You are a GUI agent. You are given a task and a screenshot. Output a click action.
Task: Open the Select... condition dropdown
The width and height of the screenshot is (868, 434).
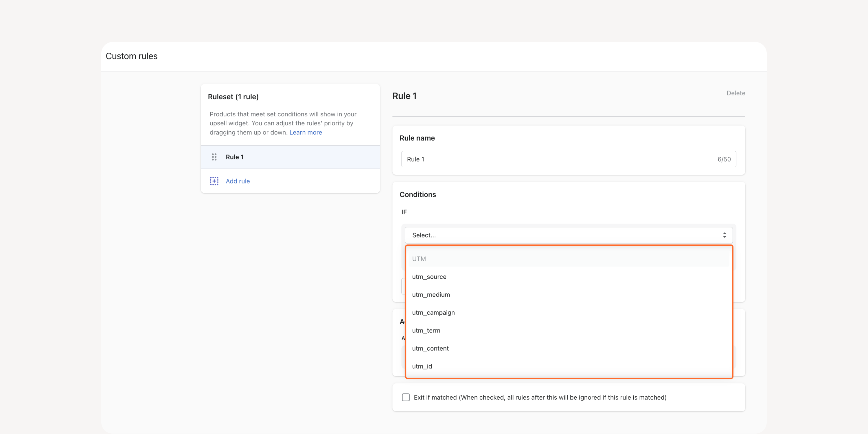(x=569, y=235)
